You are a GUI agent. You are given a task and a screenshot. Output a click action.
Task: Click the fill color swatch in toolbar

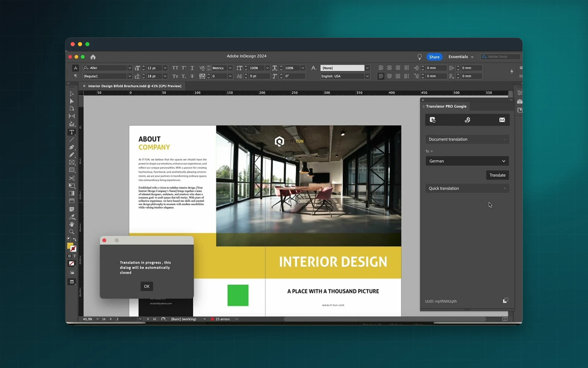(x=70, y=246)
